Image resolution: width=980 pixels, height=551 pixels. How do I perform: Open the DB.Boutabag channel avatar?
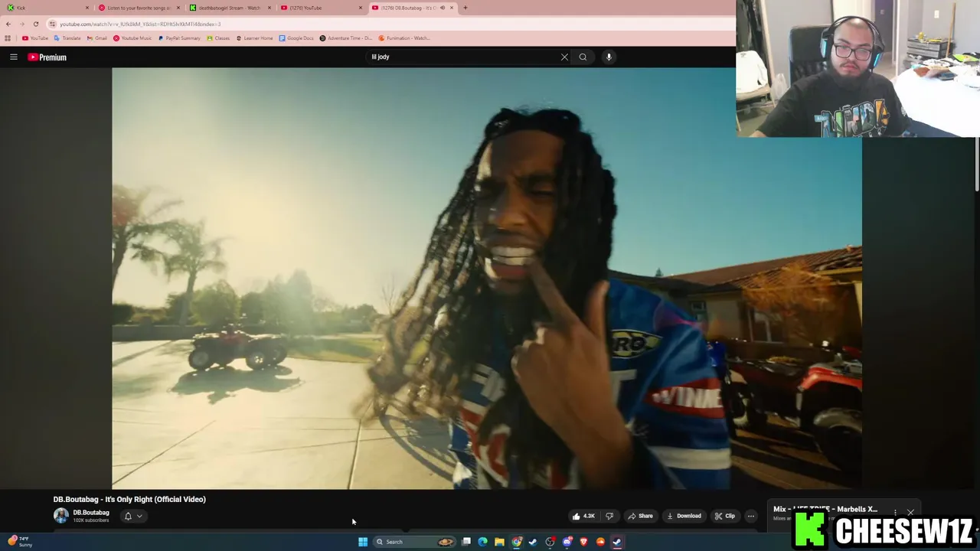[60, 516]
